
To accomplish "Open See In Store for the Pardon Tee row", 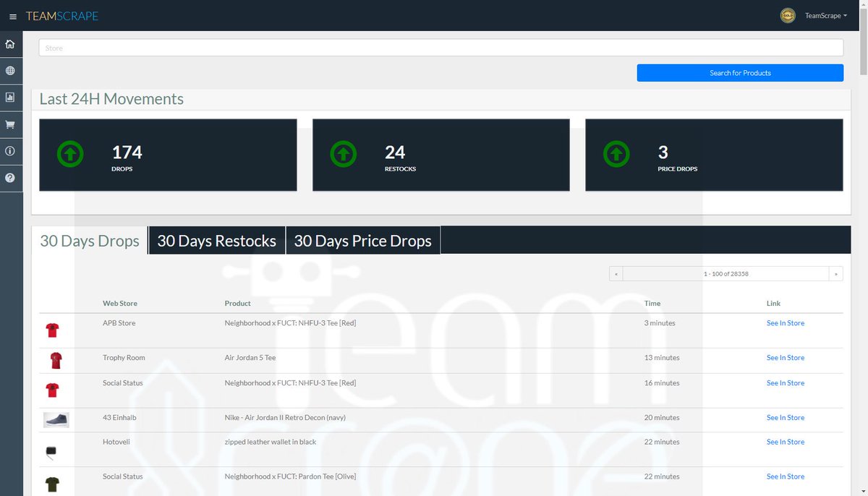I will [x=786, y=476].
